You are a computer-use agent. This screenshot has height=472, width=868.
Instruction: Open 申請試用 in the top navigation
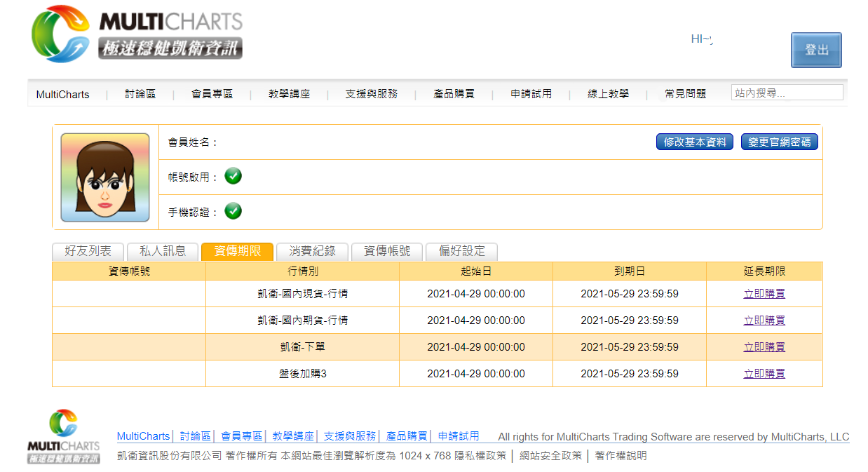click(x=531, y=94)
